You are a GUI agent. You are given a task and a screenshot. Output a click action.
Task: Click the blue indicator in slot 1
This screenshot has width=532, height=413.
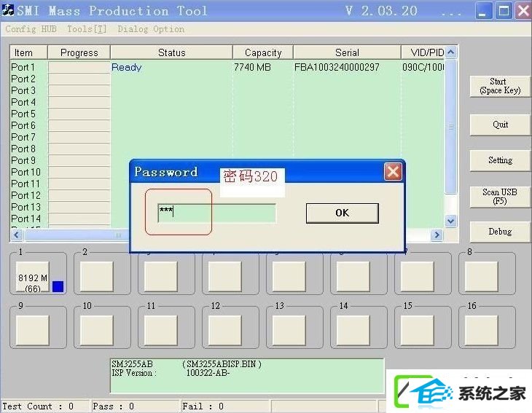[58, 286]
